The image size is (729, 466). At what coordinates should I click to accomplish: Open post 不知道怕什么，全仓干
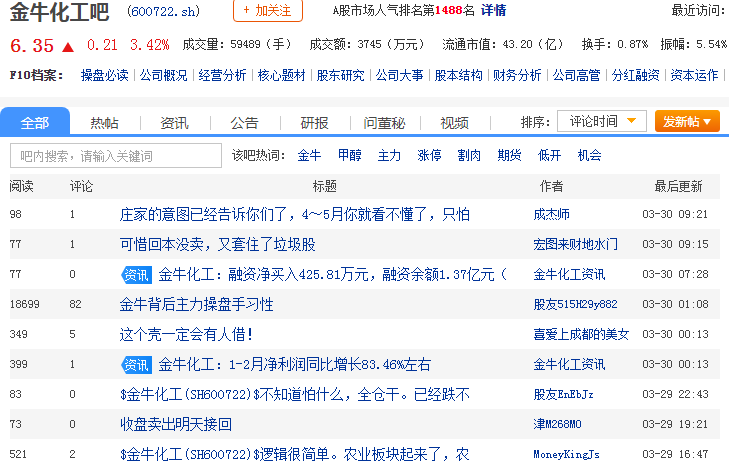(295, 394)
